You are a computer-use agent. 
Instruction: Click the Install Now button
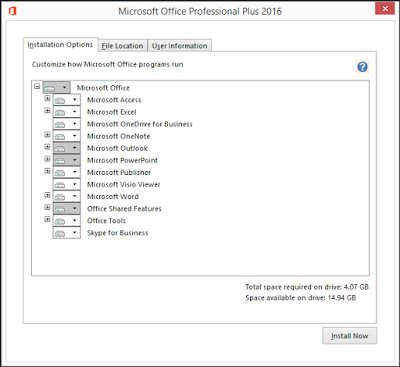click(x=350, y=336)
